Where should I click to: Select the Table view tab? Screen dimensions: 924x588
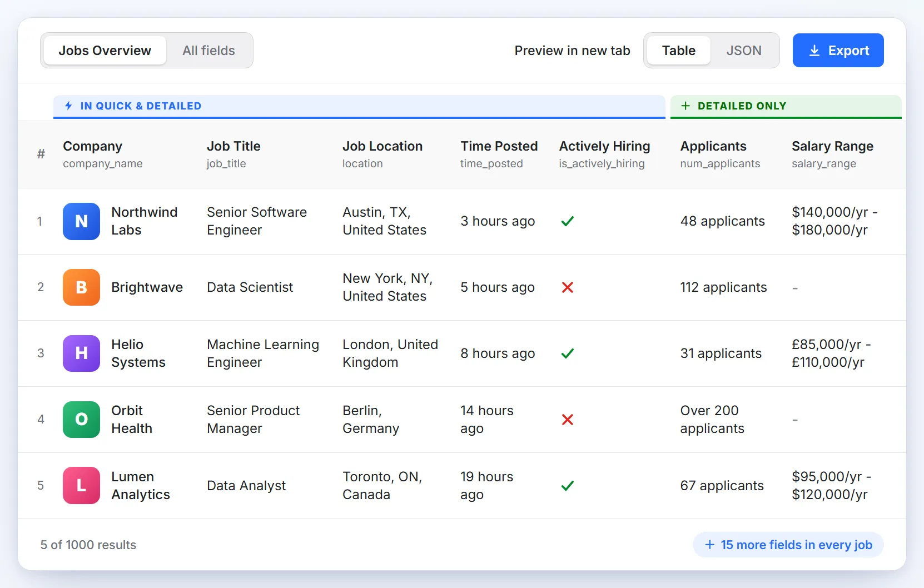[679, 51]
